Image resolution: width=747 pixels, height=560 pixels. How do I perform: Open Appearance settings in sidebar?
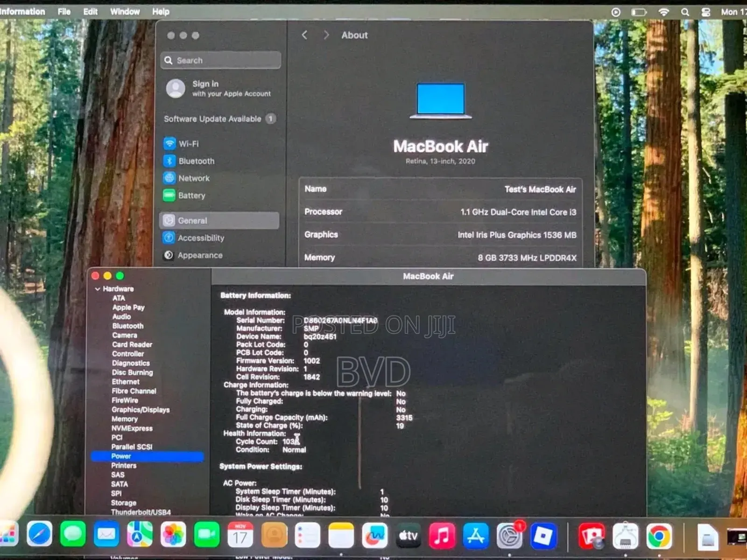pos(220,255)
